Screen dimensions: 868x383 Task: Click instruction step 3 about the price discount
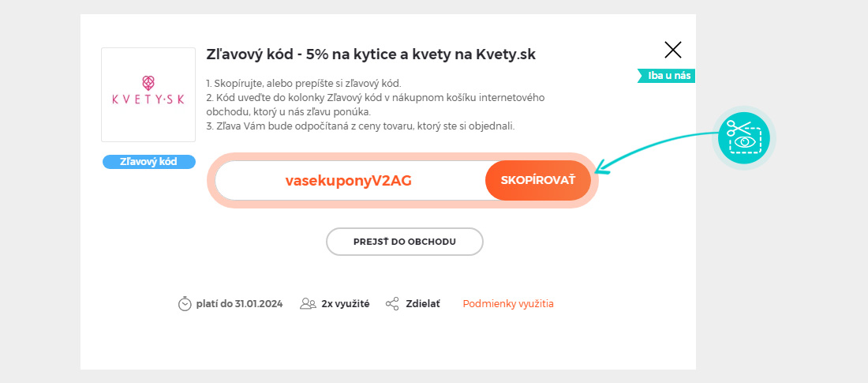click(361, 126)
